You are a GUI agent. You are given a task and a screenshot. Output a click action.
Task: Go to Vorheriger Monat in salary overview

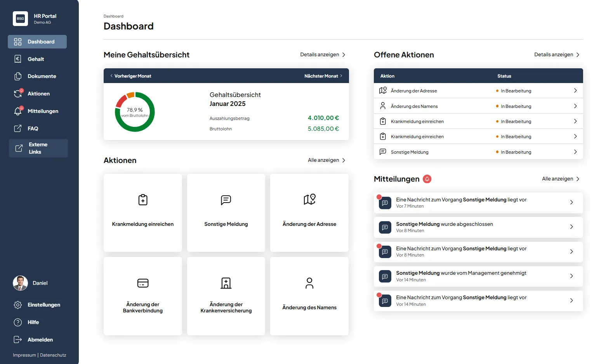point(131,76)
